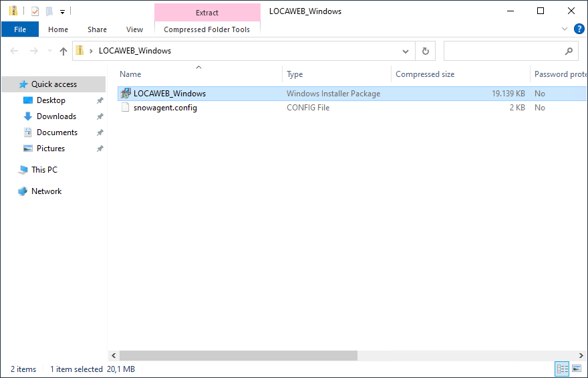Click the pink Extract contextual tab header
This screenshot has width=588, height=378.
click(x=207, y=13)
